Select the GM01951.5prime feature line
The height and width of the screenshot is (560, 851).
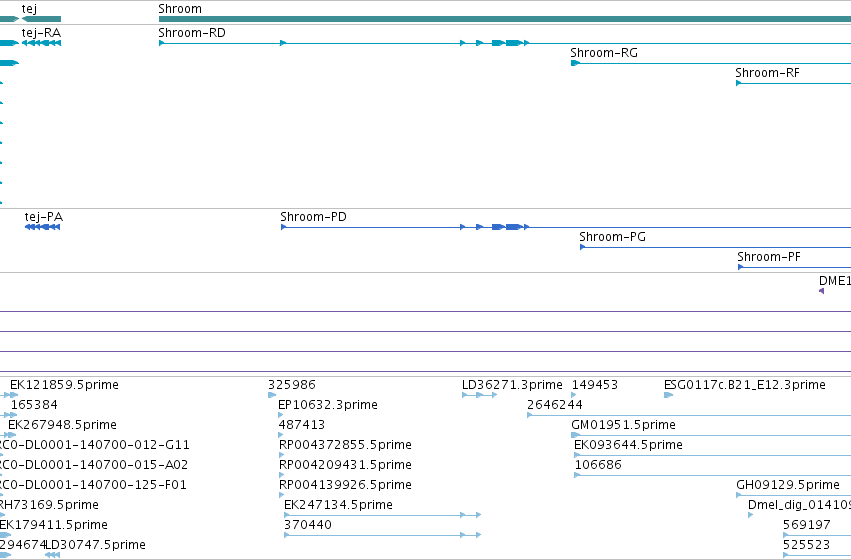coord(711,435)
